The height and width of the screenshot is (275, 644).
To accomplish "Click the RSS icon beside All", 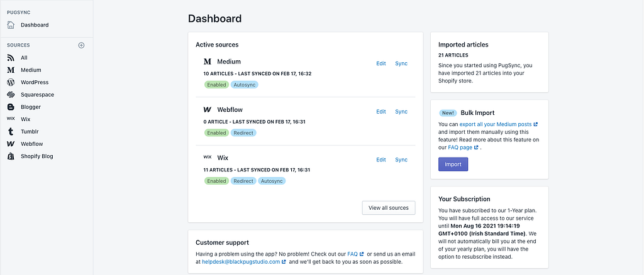I will click(x=11, y=58).
